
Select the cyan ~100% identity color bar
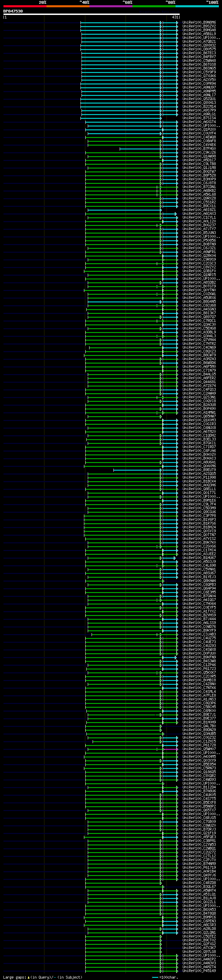tap(197, 7)
